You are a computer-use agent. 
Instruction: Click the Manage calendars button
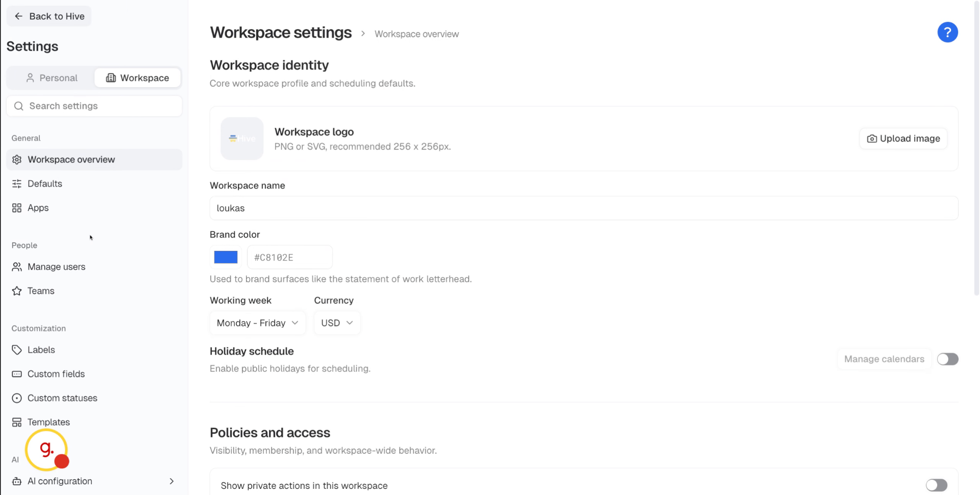coord(884,359)
